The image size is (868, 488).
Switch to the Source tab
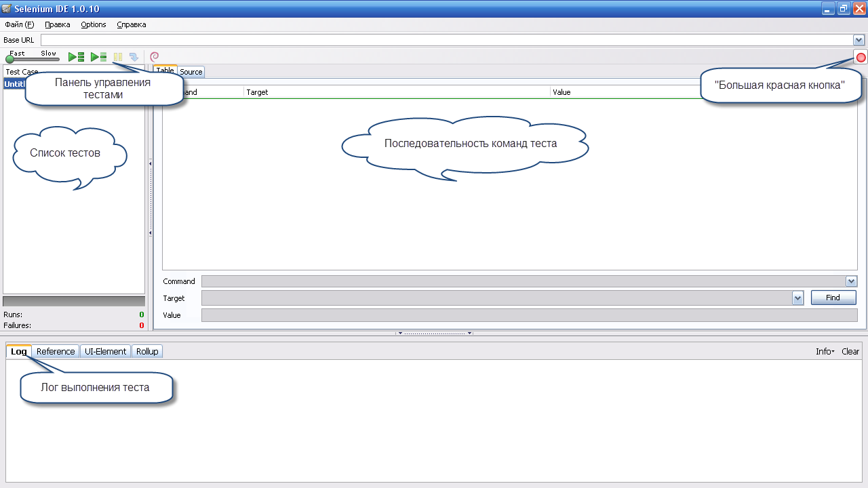(x=191, y=71)
